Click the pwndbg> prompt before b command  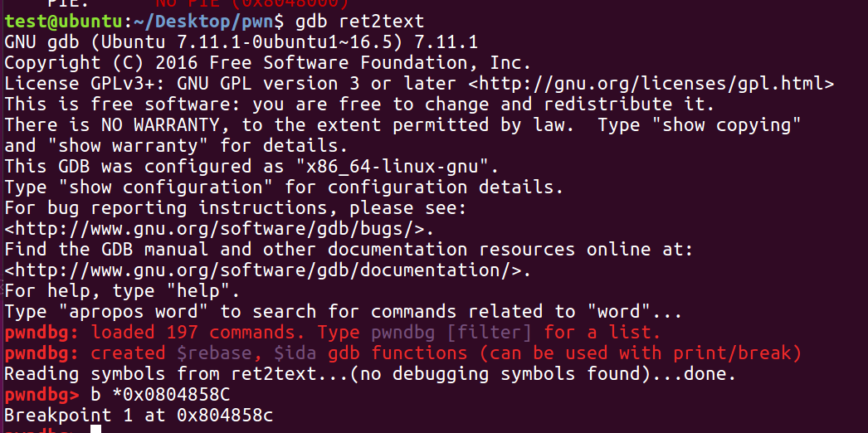tap(42, 395)
